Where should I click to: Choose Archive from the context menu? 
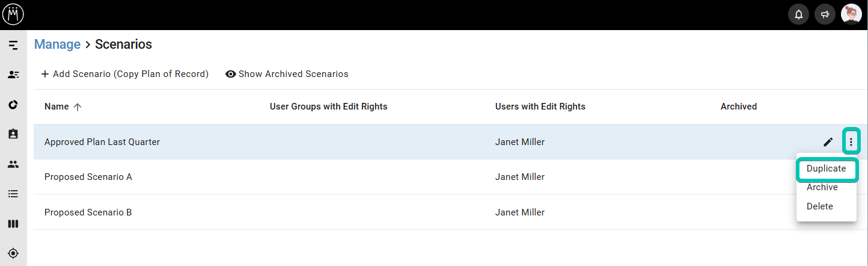(822, 187)
